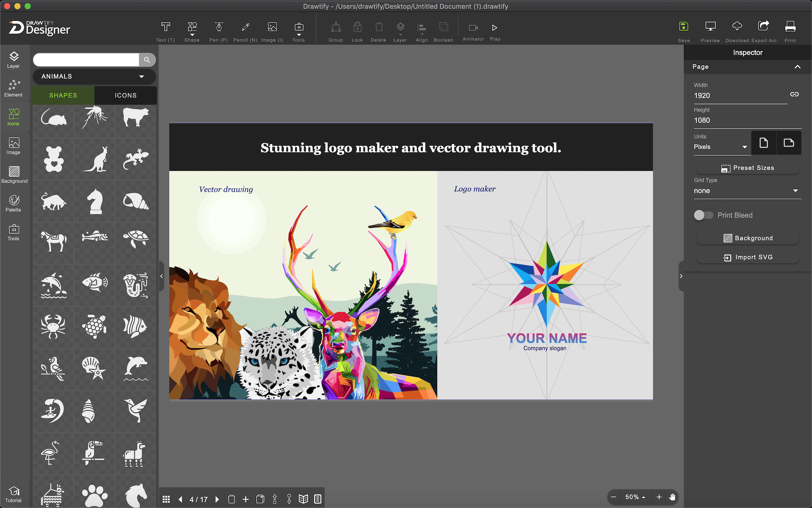Open the Element panel in left sidebar

pos(14,89)
